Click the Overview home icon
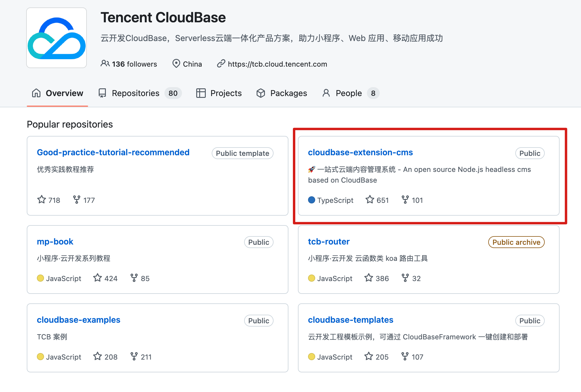 tap(36, 93)
